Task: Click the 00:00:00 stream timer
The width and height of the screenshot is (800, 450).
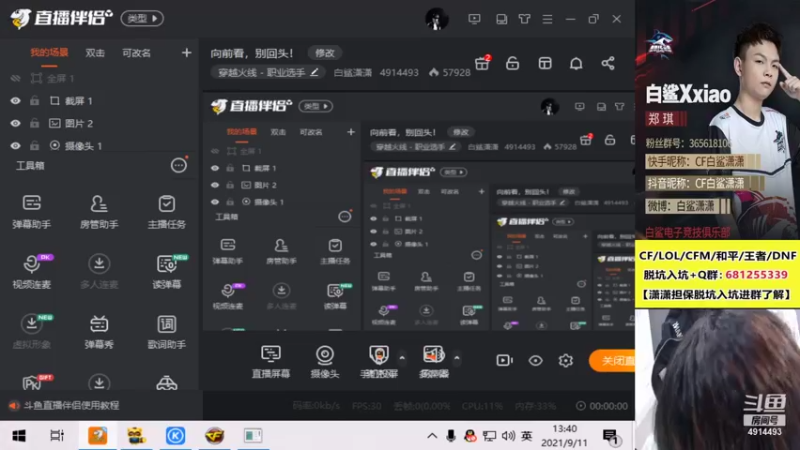Action: (602, 406)
